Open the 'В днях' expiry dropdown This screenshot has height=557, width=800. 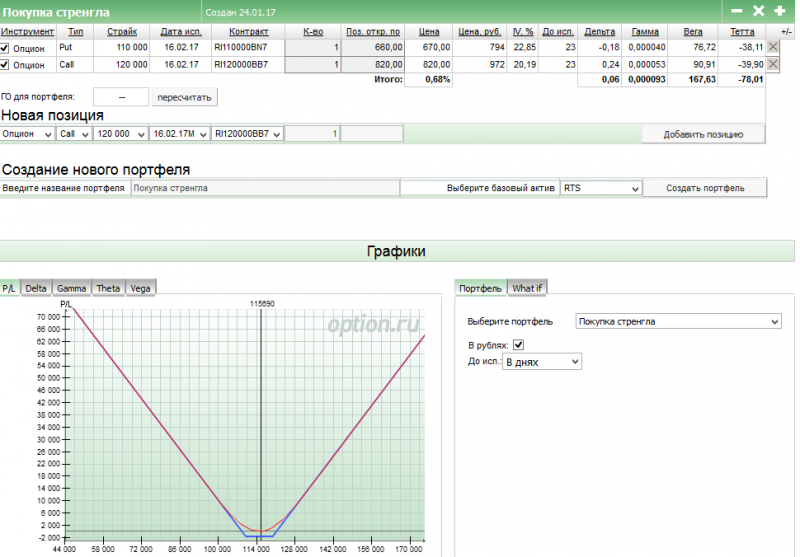pyautogui.click(x=542, y=362)
